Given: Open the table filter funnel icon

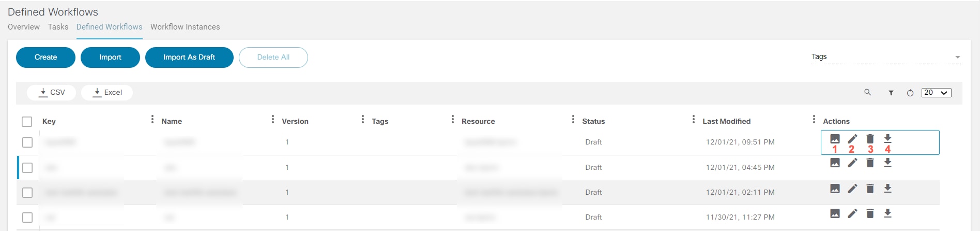Looking at the screenshot, I should point(891,93).
